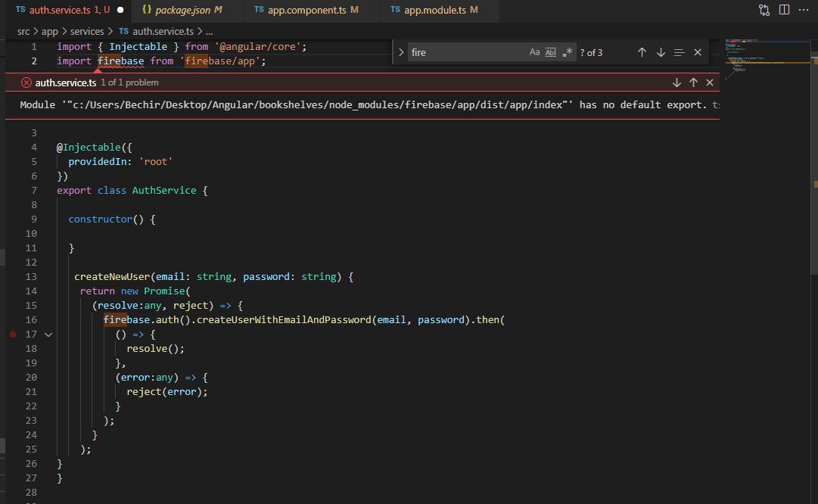Click the "? of 3" match count
This screenshot has height=504, width=818.
[x=591, y=52]
